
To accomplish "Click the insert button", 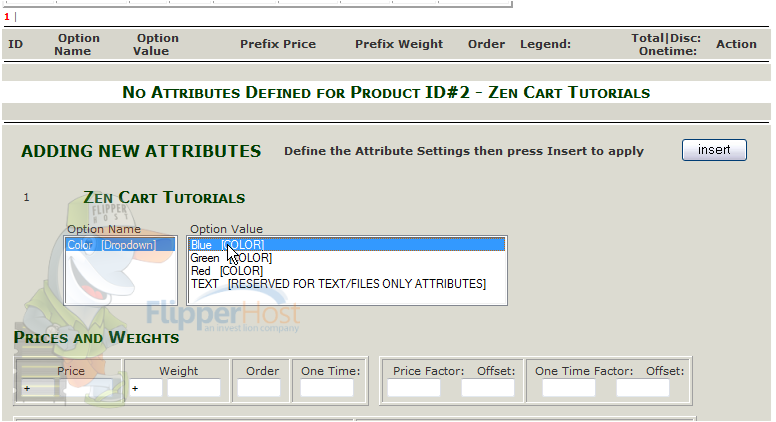I will pos(714,150).
